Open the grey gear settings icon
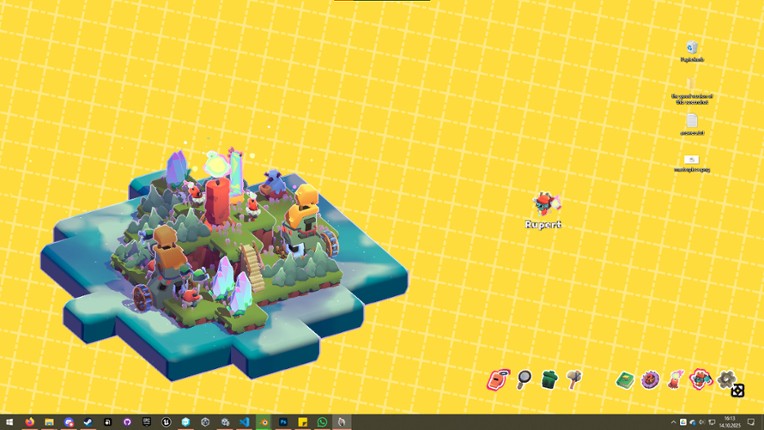This screenshot has width=764, height=430. (x=726, y=378)
